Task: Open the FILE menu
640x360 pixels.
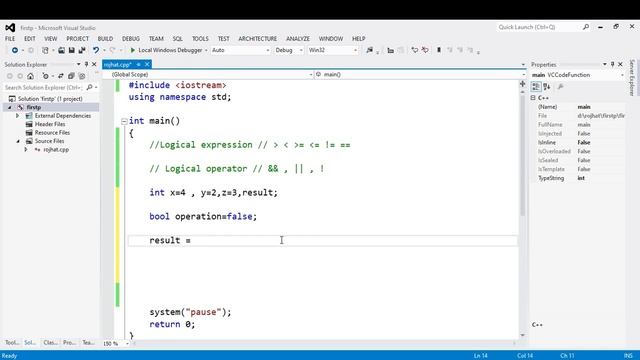Action: pyautogui.click(x=10, y=39)
